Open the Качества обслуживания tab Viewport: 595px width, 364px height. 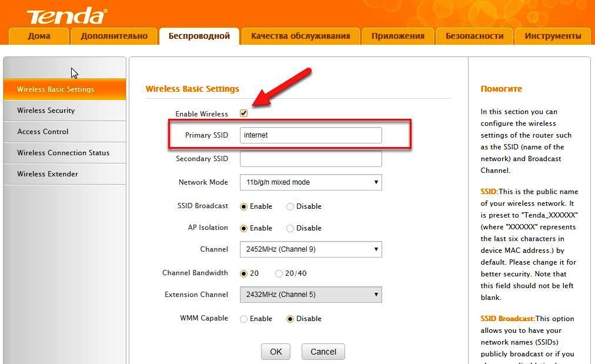(x=300, y=36)
